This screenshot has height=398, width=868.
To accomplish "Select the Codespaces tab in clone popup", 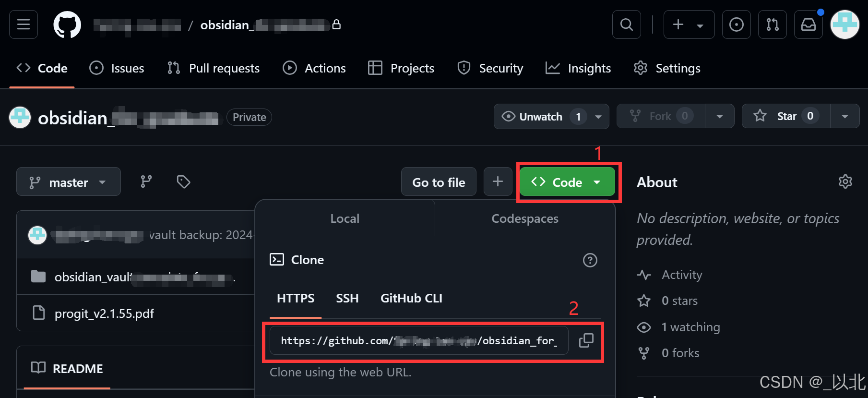I will 525,218.
